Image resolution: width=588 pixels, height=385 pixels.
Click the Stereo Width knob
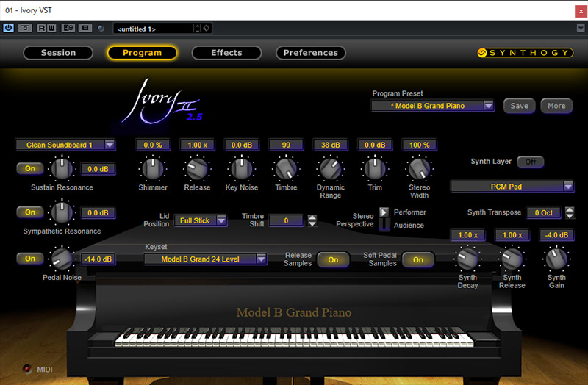pyautogui.click(x=419, y=169)
